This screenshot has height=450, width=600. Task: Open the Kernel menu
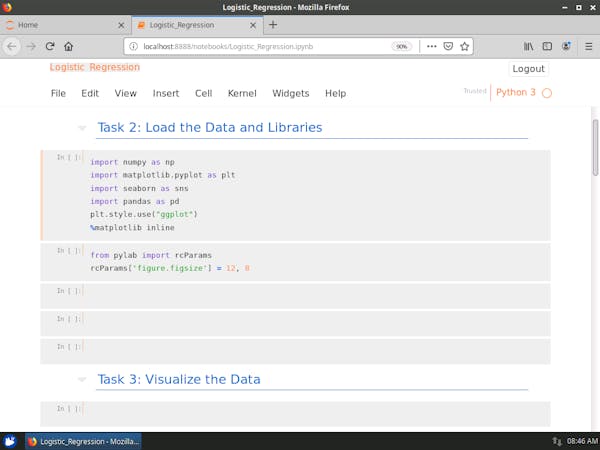point(242,93)
